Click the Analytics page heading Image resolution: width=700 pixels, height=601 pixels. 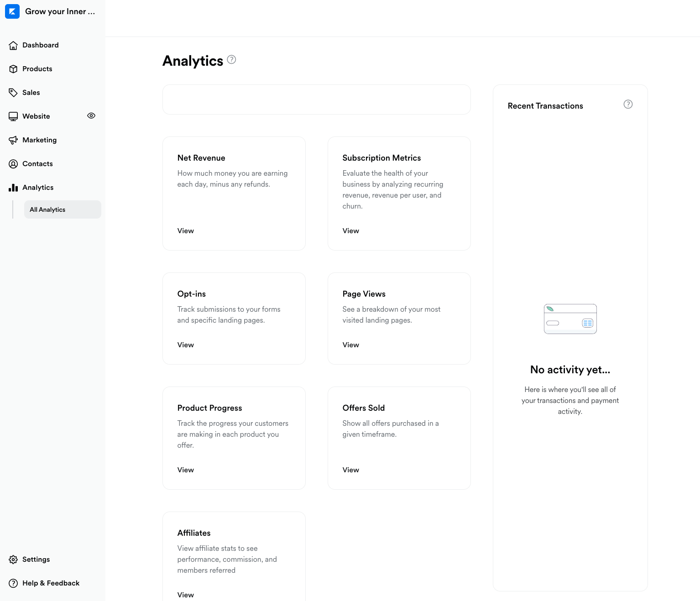(x=193, y=61)
